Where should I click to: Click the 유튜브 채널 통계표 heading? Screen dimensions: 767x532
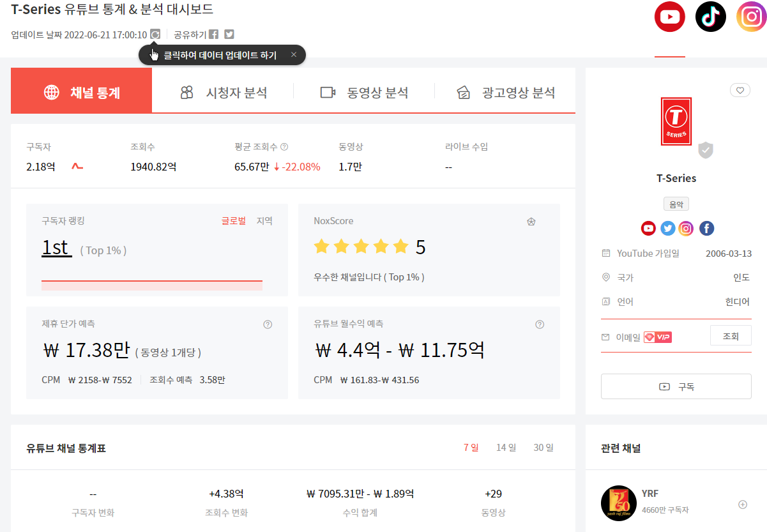coord(66,448)
